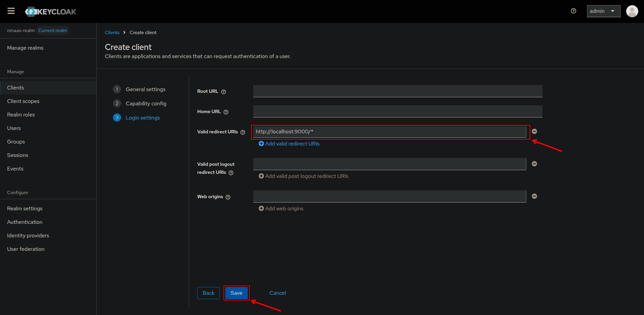Focus the Home URL input field

click(x=398, y=111)
